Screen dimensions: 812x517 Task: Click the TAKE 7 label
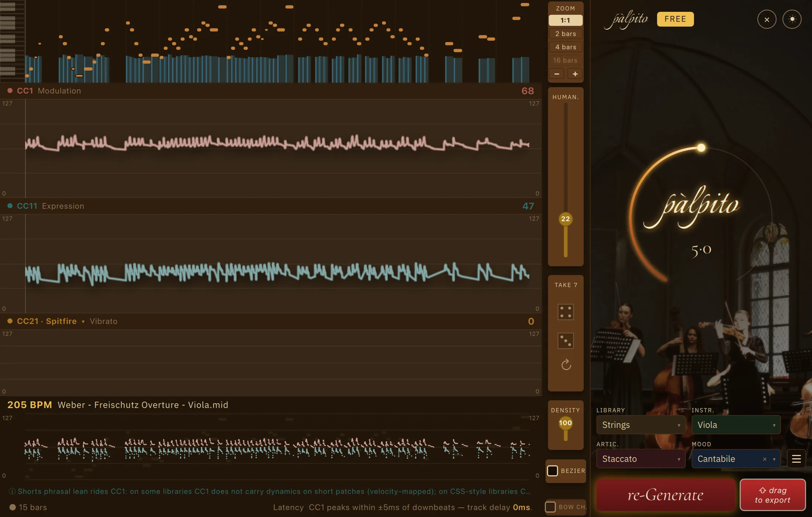(x=566, y=285)
